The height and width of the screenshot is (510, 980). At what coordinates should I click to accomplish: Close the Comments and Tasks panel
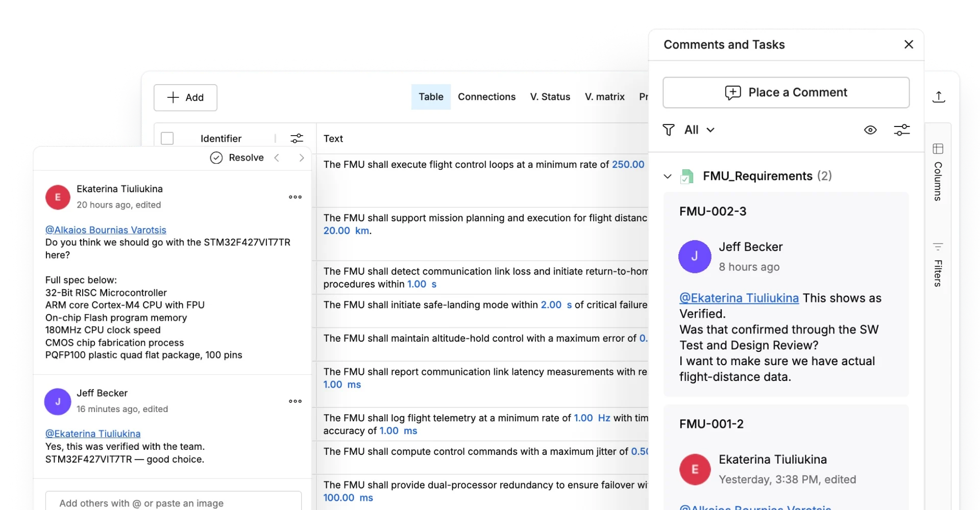click(909, 44)
